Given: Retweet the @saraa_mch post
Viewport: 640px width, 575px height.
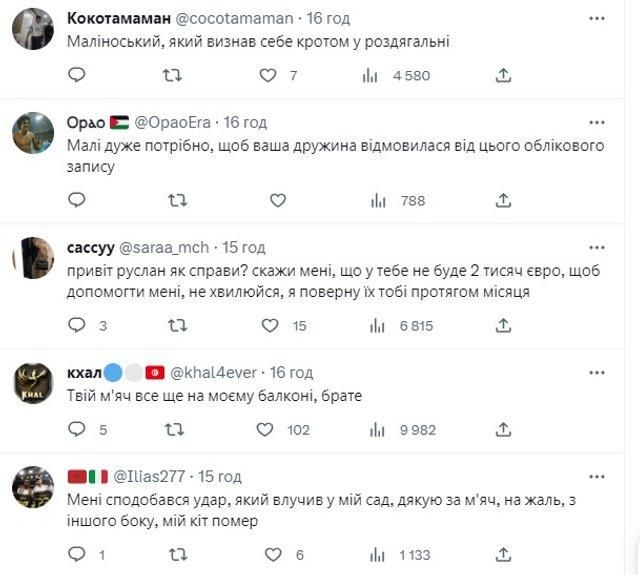Looking at the screenshot, I should coord(175,325).
